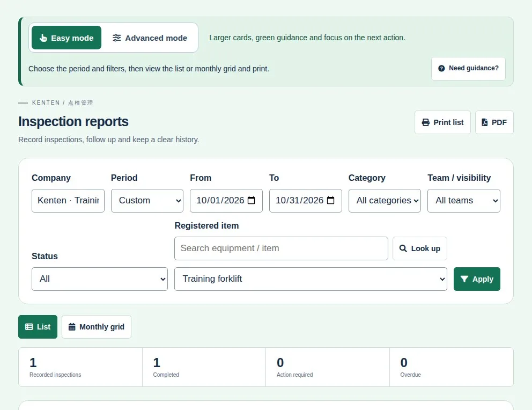The image size is (532, 410).
Task: Switch to the Monthly grid view
Action: [x=97, y=327]
